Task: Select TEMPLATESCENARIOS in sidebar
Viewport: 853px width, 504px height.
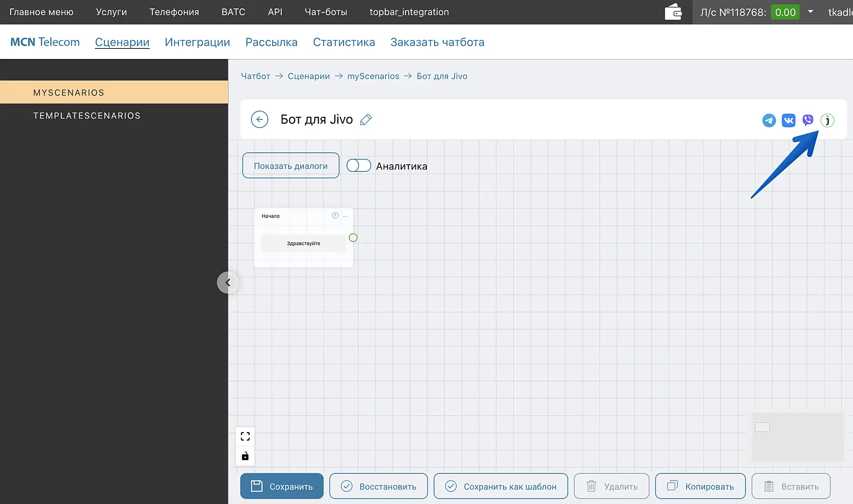Action: click(x=87, y=115)
